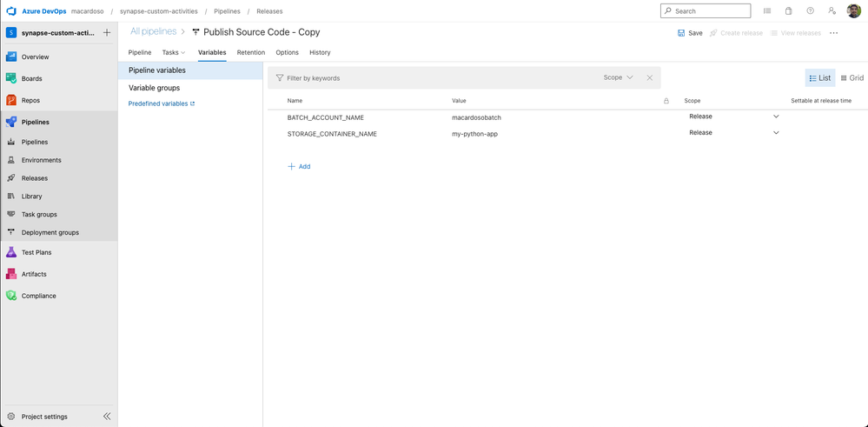This screenshot has width=868, height=427.
Task: Click synapse-custom-activities breadcrumb
Action: pos(158,11)
